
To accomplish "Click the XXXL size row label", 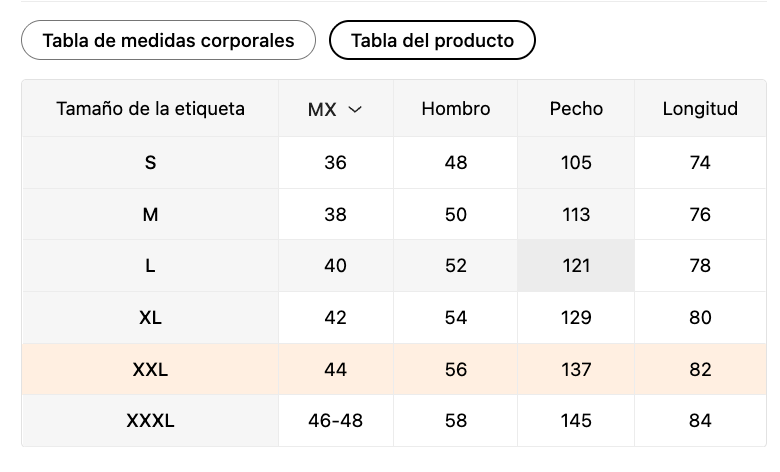I will coord(150,421).
